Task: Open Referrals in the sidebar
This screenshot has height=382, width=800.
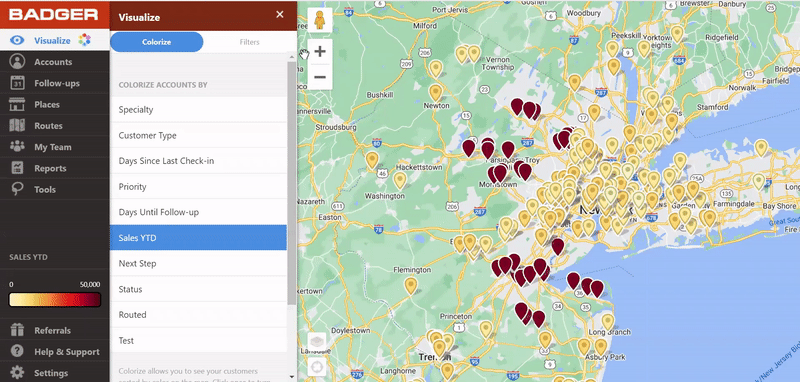Action: point(55,330)
